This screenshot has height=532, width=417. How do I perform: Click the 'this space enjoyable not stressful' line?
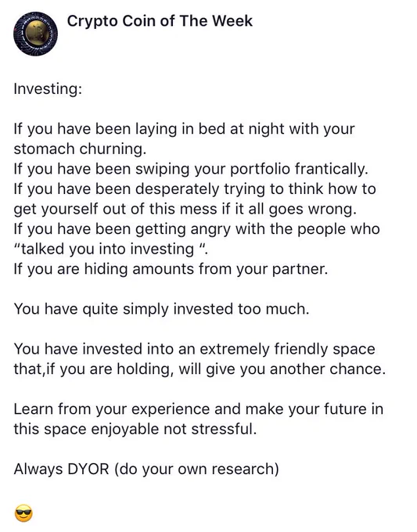click(135, 430)
